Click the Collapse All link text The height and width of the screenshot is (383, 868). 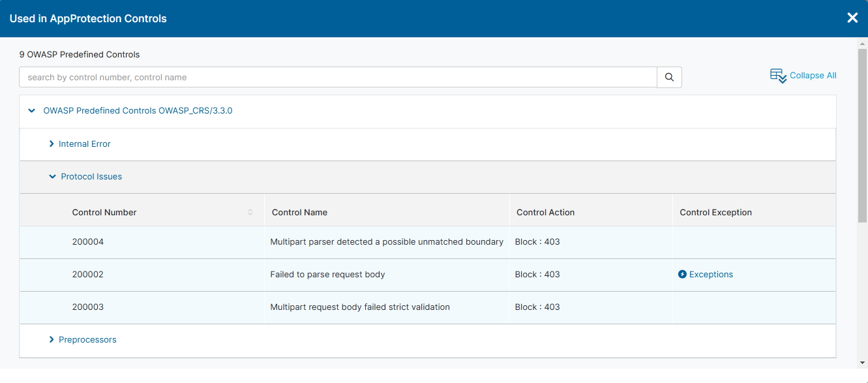click(813, 76)
